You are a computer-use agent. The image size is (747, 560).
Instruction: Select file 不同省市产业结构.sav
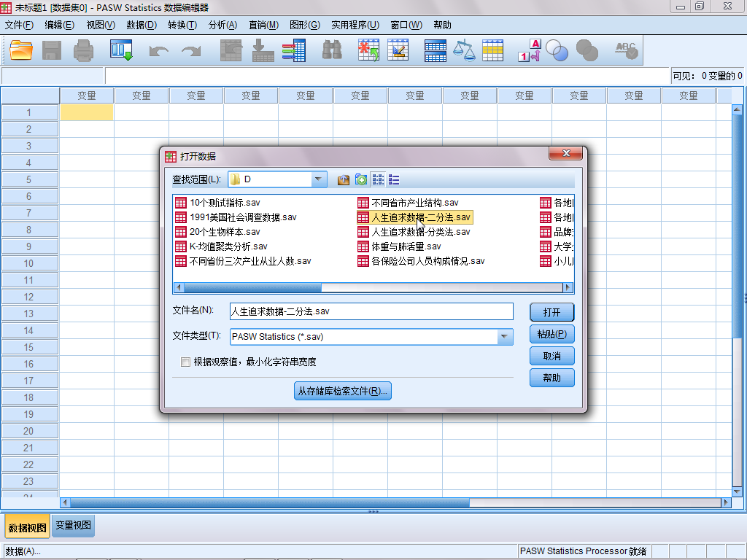point(409,203)
